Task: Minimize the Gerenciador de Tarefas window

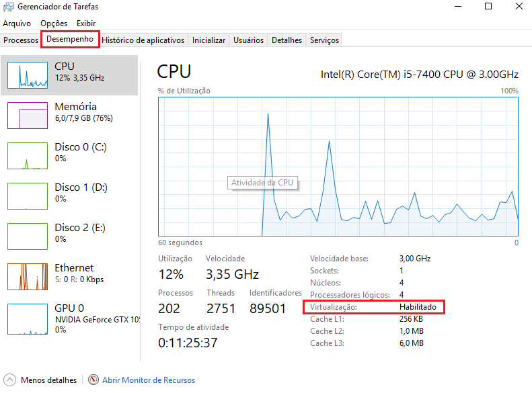Action: click(458, 7)
